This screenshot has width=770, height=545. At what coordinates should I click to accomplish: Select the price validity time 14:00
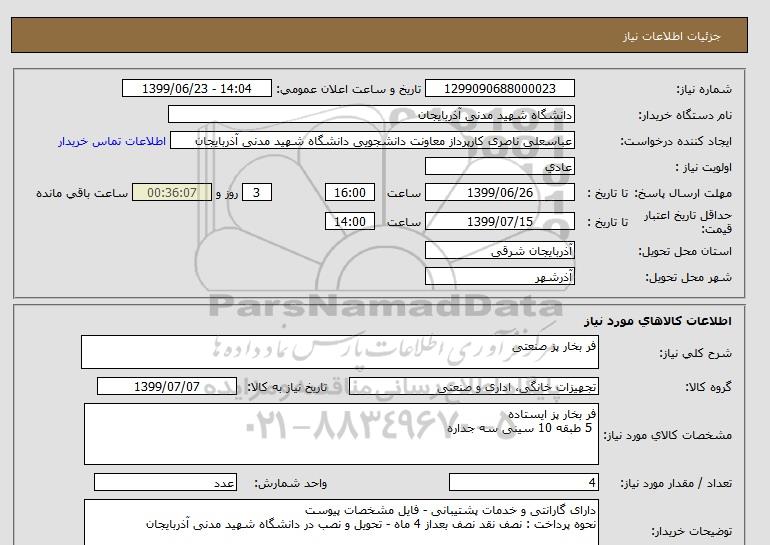[x=350, y=221]
